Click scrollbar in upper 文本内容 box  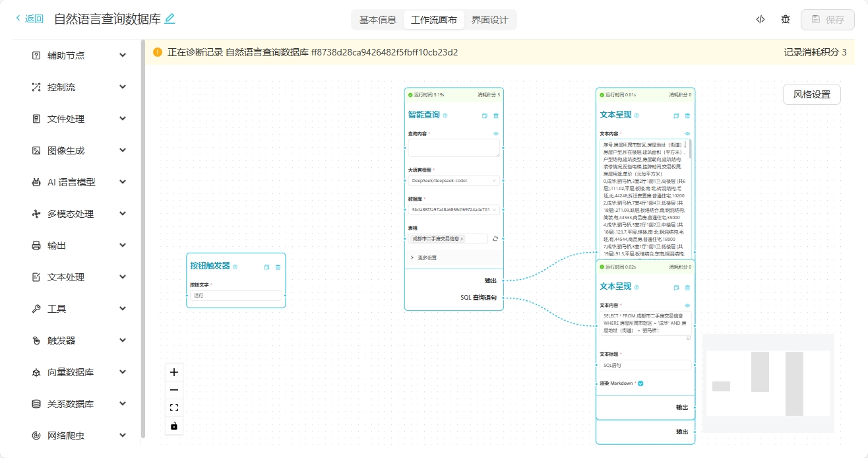[690, 149]
